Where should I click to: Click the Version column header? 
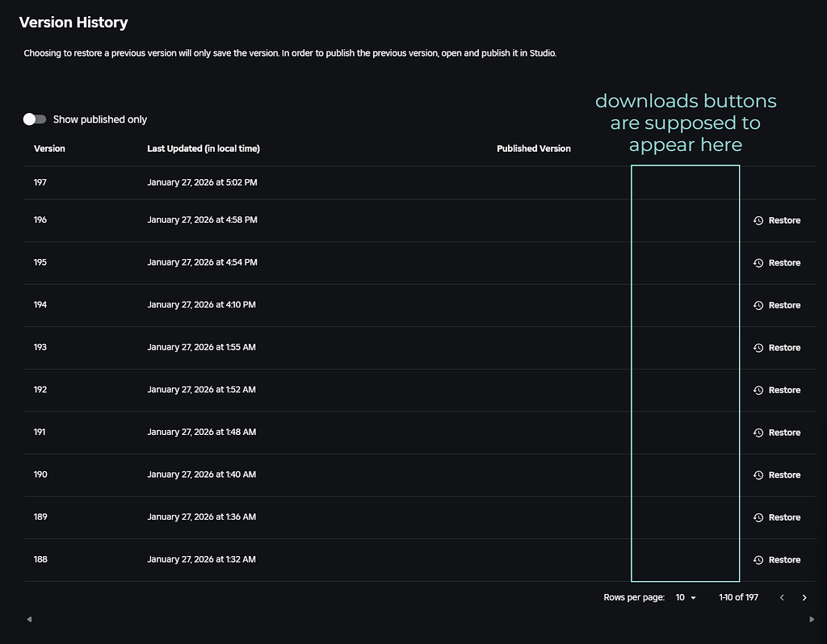(x=49, y=148)
